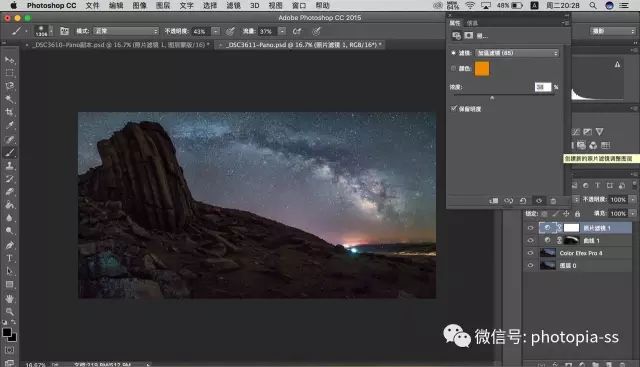
Task: Open the brush opacity 43% slider arrow
Action: [216, 31]
